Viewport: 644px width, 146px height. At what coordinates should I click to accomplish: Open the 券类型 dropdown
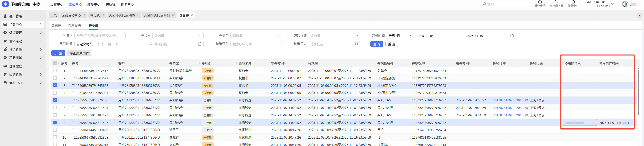click(256, 36)
